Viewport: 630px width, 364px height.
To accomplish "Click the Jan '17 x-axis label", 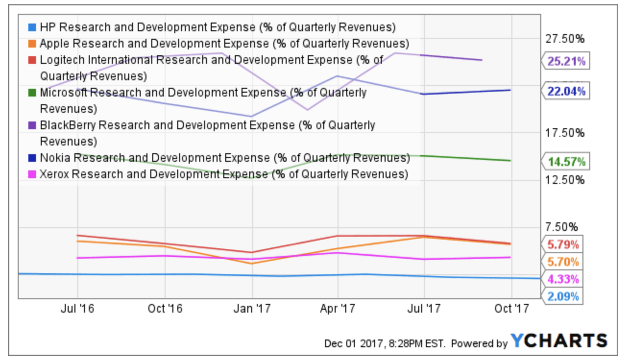I will pyautogui.click(x=252, y=309).
